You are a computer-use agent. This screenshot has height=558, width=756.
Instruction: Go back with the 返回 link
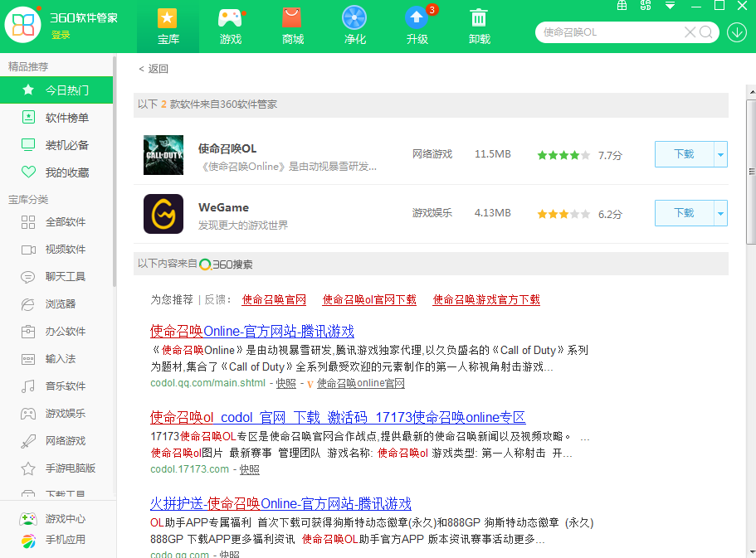pyautogui.click(x=154, y=69)
